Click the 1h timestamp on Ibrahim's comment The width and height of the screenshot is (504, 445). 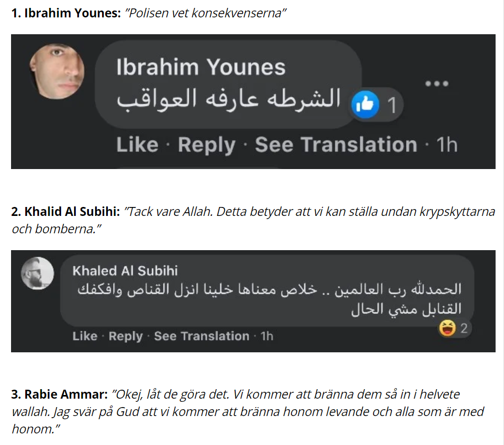click(447, 145)
